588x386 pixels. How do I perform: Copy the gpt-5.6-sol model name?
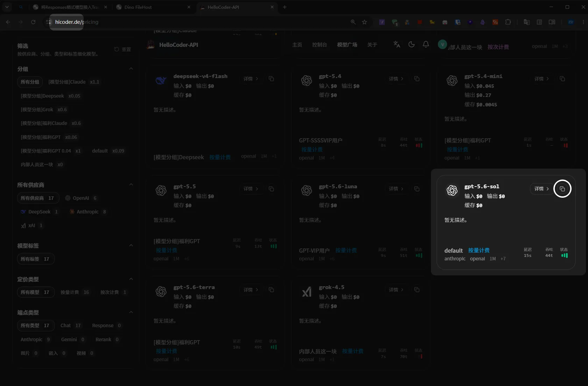tap(562, 189)
